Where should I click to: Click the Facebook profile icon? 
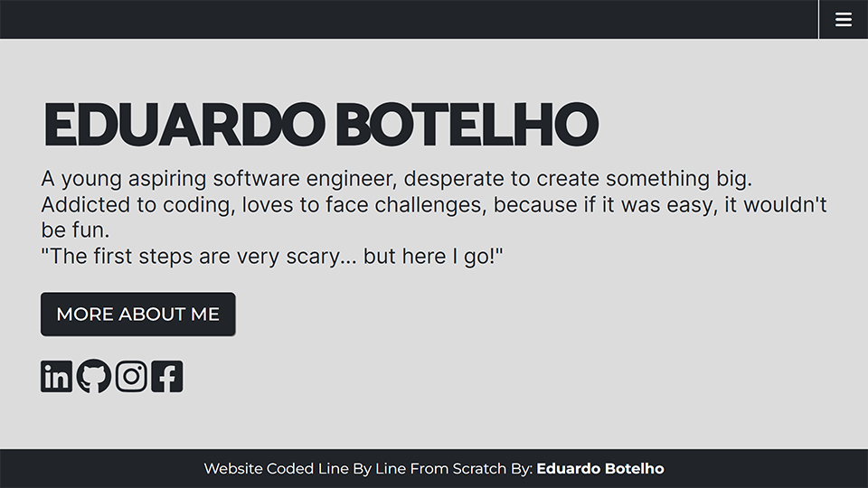tap(167, 376)
